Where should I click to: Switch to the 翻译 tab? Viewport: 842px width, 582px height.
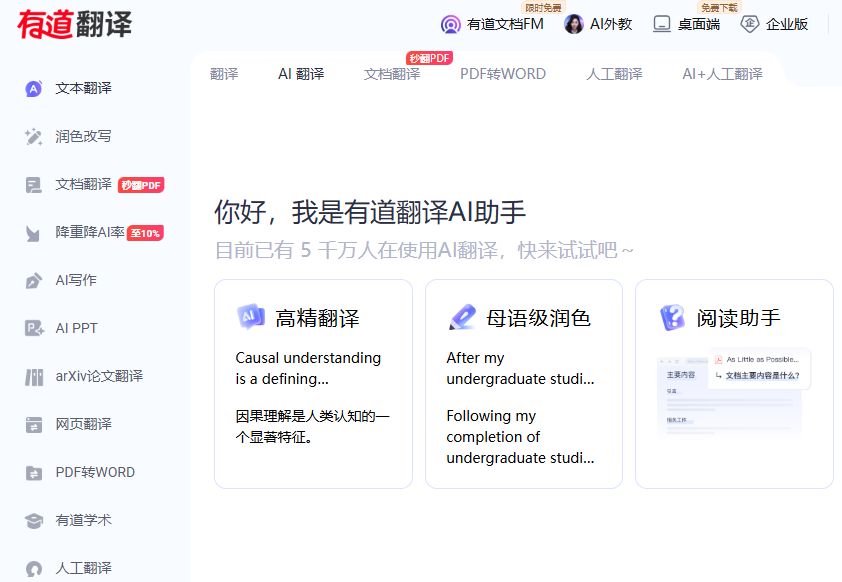[x=224, y=74]
